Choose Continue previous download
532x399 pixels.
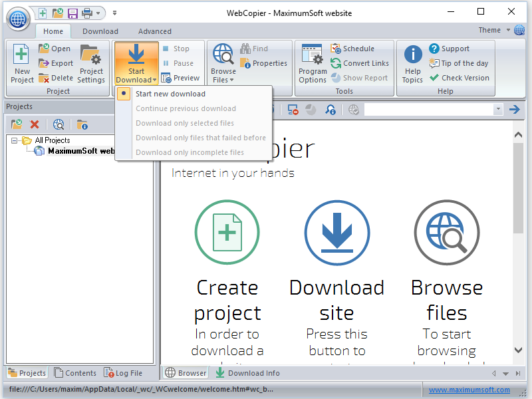tap(194, 108)
